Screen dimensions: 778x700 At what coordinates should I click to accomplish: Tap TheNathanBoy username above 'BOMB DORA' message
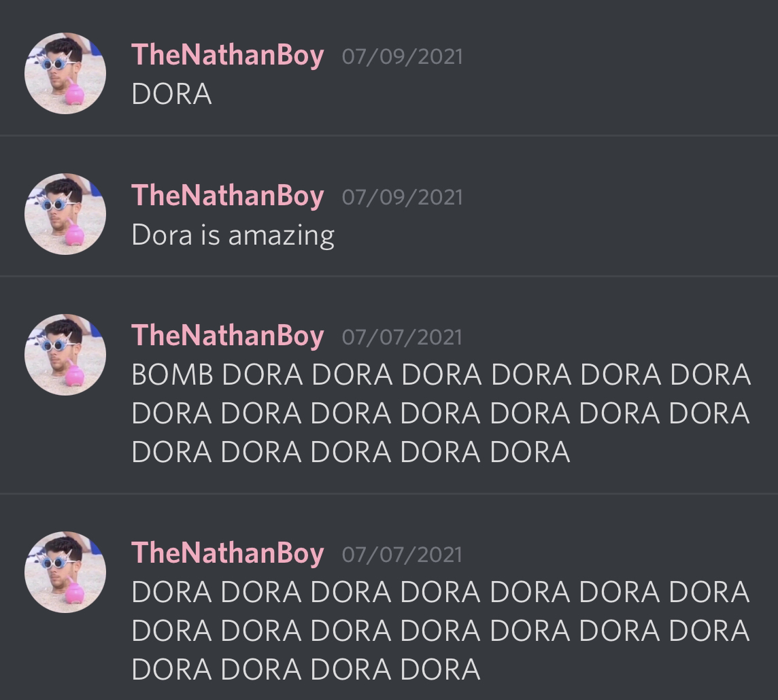point(227,336)
